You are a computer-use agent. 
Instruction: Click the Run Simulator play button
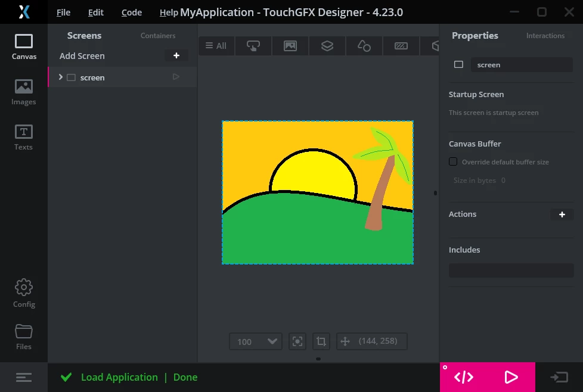point(511,377)
